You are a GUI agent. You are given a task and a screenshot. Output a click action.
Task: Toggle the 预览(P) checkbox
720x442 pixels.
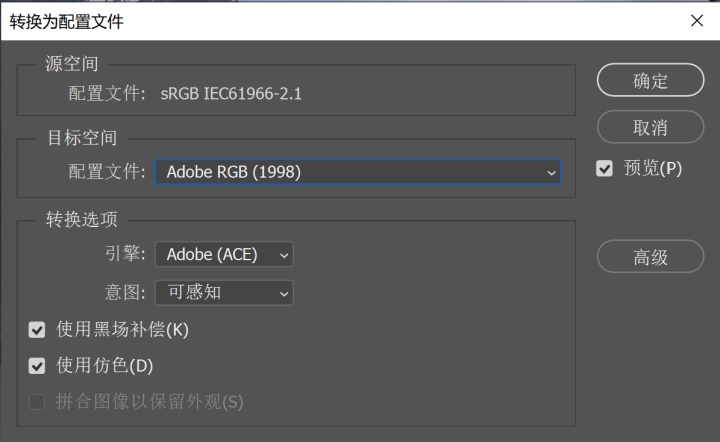click(x=604, y=168)
